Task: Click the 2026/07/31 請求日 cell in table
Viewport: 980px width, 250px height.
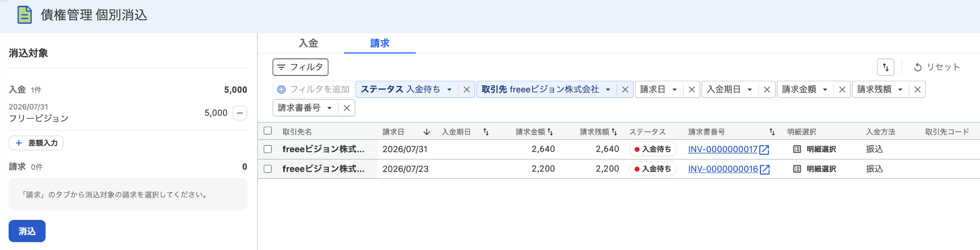Action: pos(405,149)
